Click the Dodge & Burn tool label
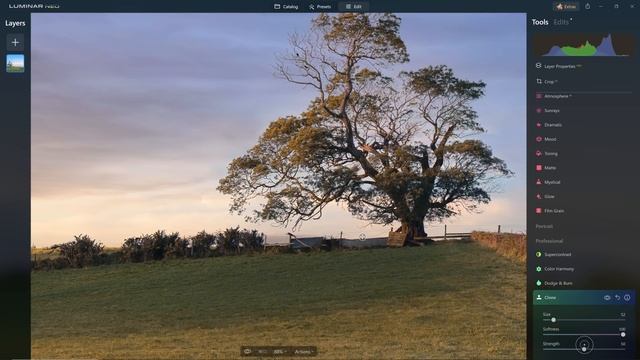 click(x=558, y=283)
